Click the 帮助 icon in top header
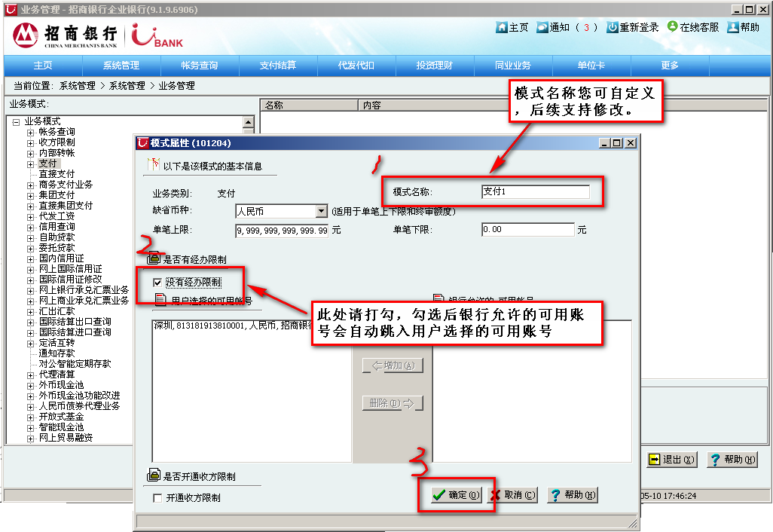 point(732,27)
